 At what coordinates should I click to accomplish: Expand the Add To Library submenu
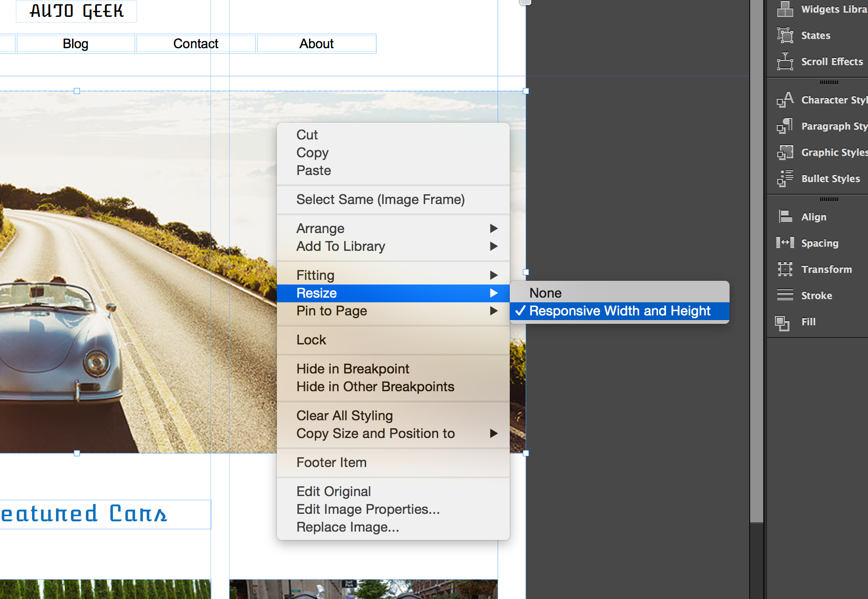point(393,246)
